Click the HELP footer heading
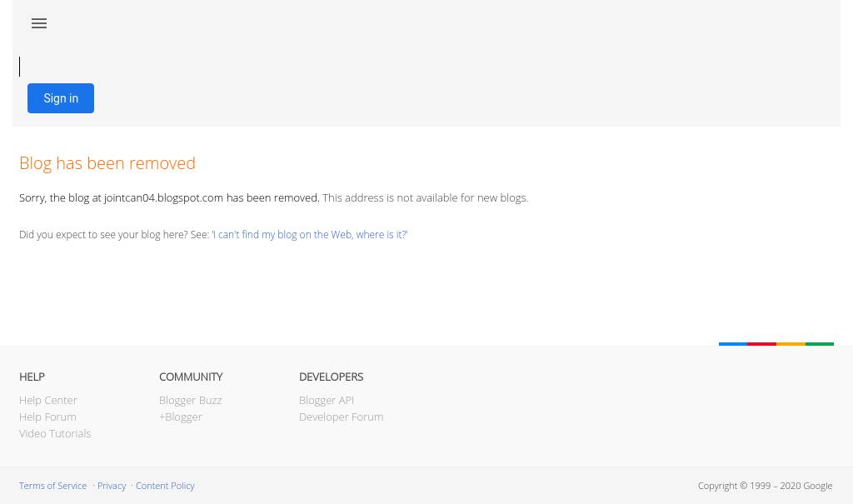Screen dimensions: 853x504 (x=32, y=377)
